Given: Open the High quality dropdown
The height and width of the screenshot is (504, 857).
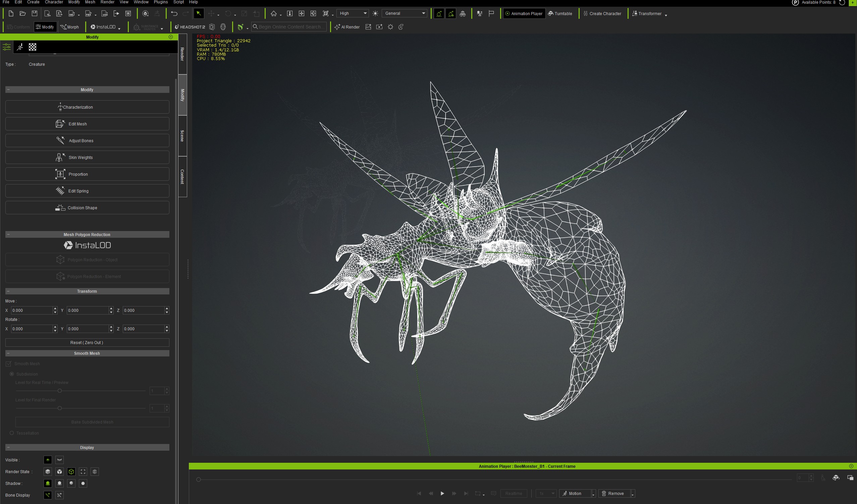Looking at the screenshot, I should click(x=353, y=13).
